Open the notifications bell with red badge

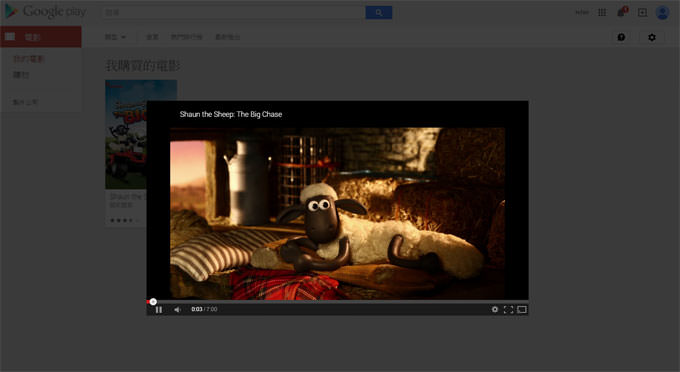coord(621,12)
